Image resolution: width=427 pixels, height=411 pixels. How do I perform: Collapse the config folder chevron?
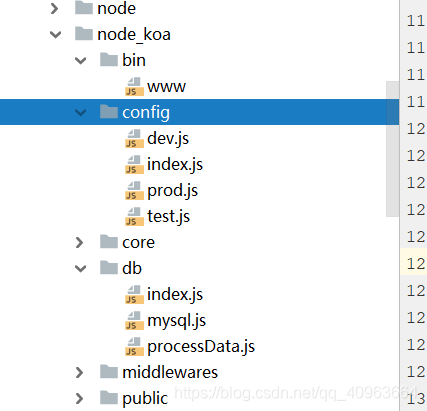pyautogui.click(x=81, y=112)
